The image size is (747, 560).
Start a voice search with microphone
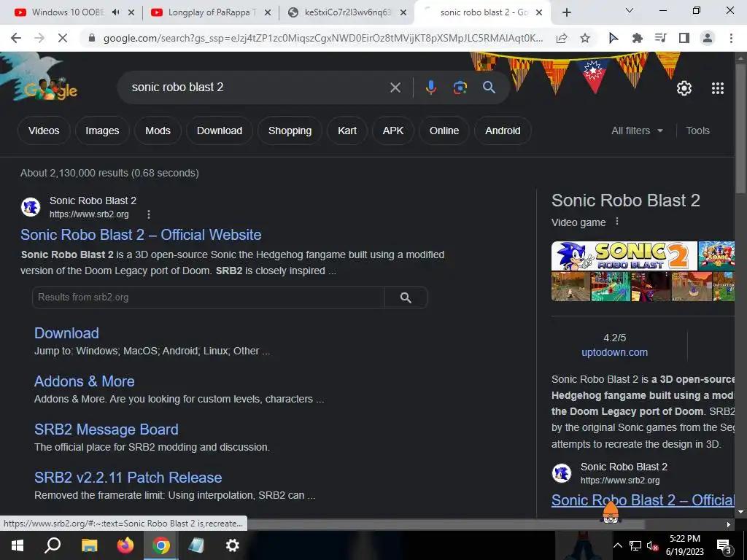[430, 87]
